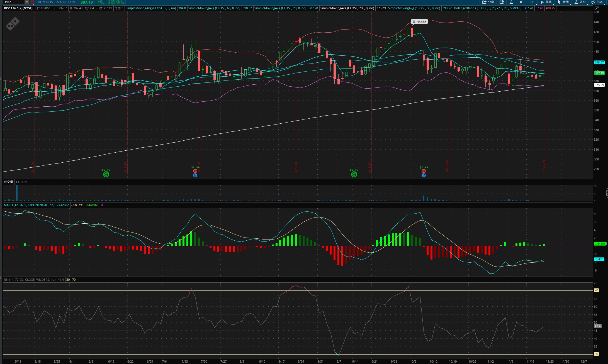Click the 12/7 date on time axis
Viewport: 608px width, 364px height.
point(584,361)
